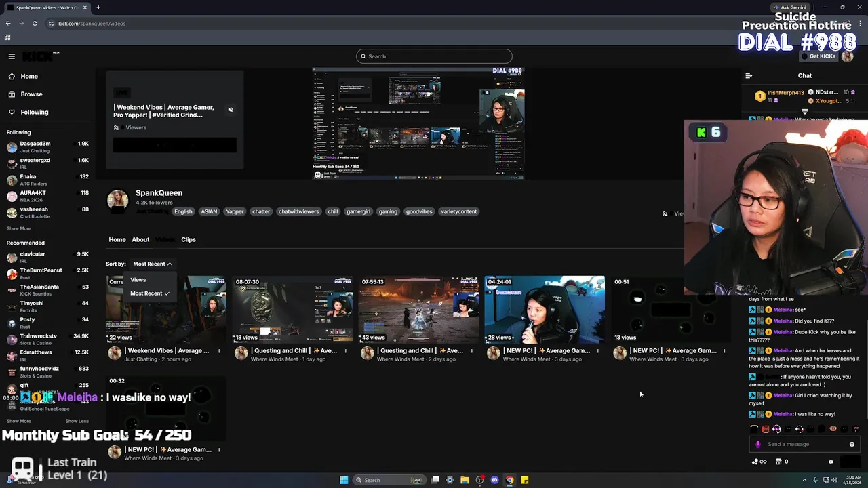This screenshot has height=488, width=868.
Task: Open clavicular in Recommended list
Action: pyautogui.click(x=47, y=257)
